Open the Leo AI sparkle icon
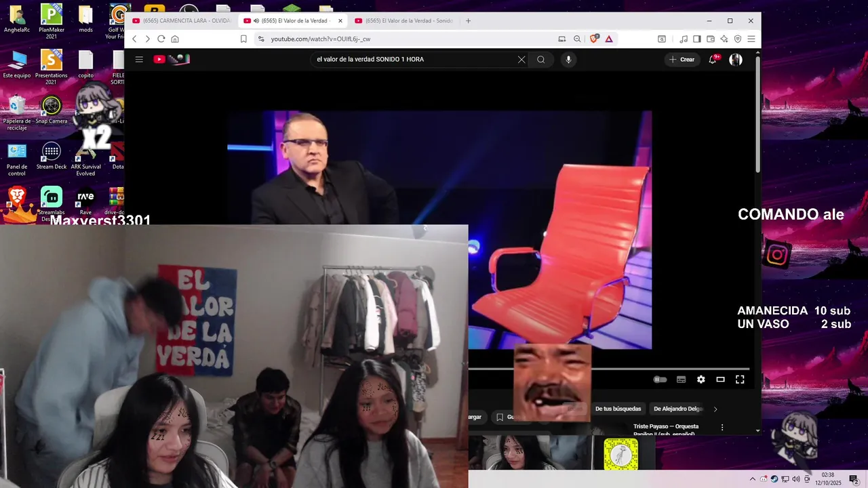Screen dimensions: 868x488 click(724, 39)
